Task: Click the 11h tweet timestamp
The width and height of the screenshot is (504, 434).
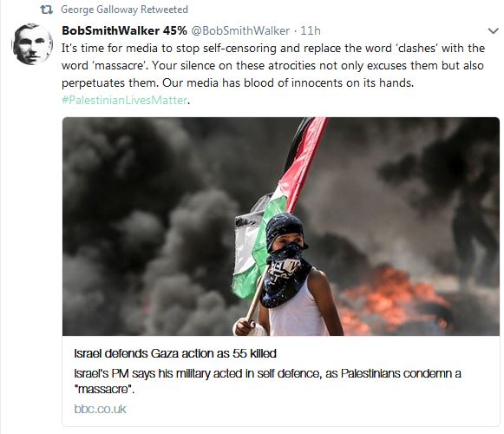Action: (x=311, y=31)
